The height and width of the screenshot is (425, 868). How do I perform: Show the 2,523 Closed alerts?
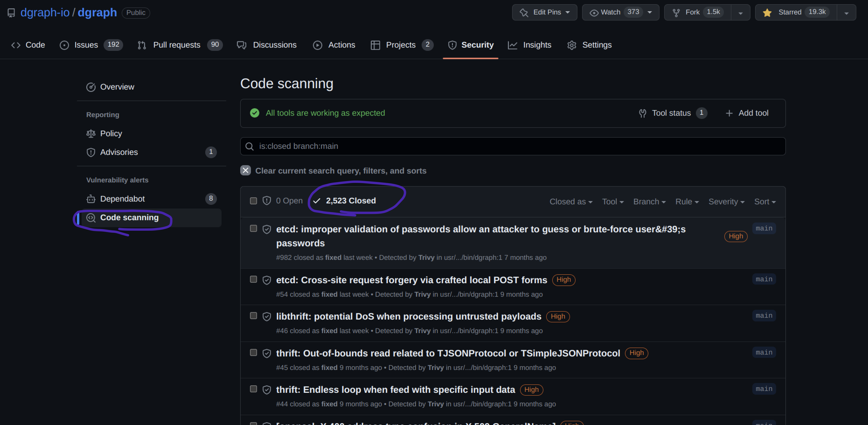tap(344, 201)
